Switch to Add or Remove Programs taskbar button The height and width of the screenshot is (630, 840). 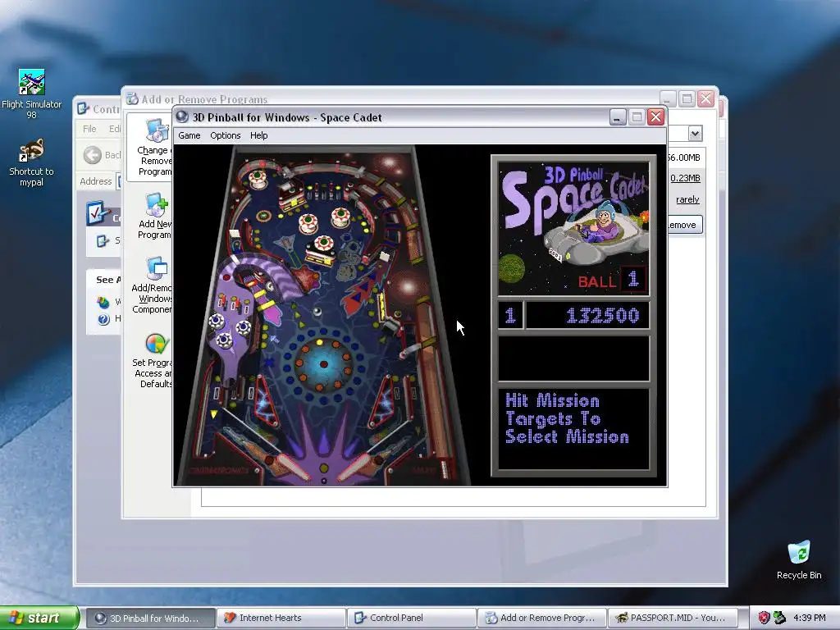pyautogui.click(x=542, y=619)
